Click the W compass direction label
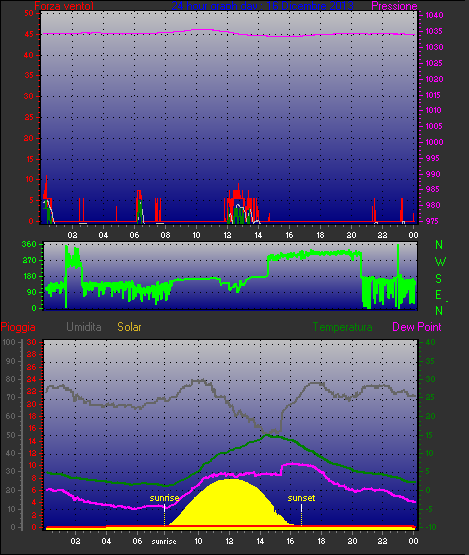 point(440,262)
